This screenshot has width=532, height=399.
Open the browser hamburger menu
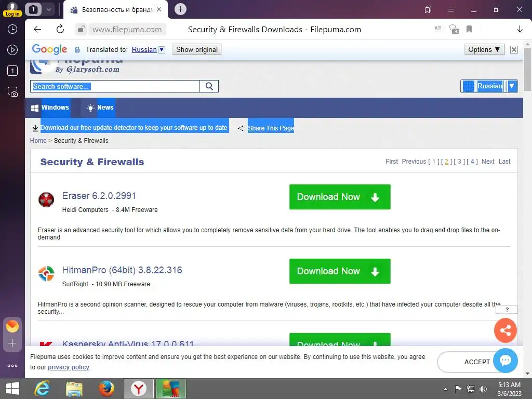pos(451,9)
